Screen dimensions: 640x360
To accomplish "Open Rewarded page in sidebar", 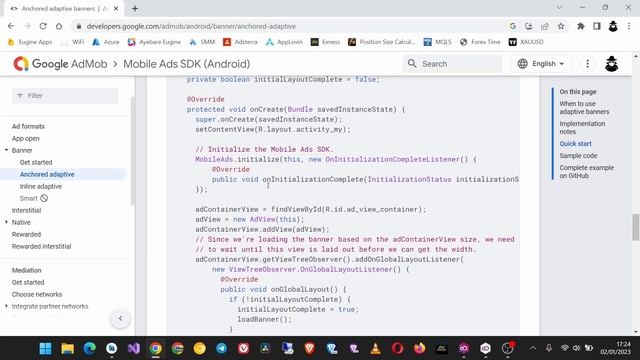I will click(x=27, y=234).
